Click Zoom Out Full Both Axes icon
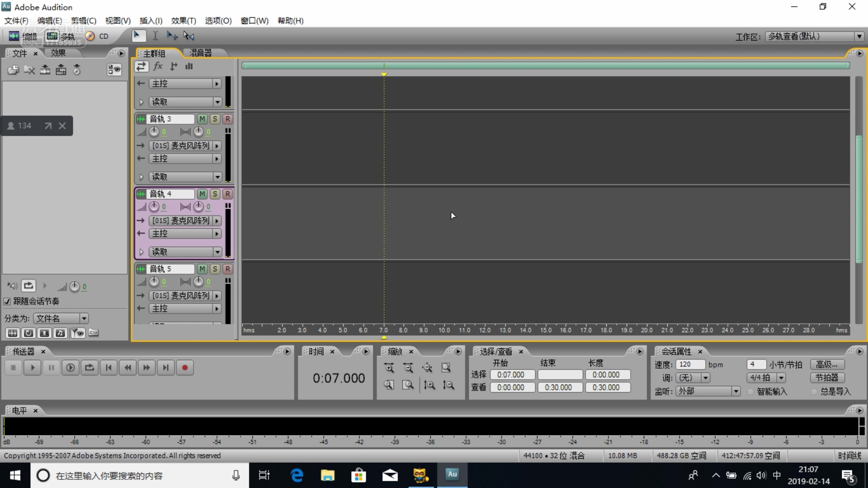Viewport: 868px width, 488px height. tap(427, 368)
